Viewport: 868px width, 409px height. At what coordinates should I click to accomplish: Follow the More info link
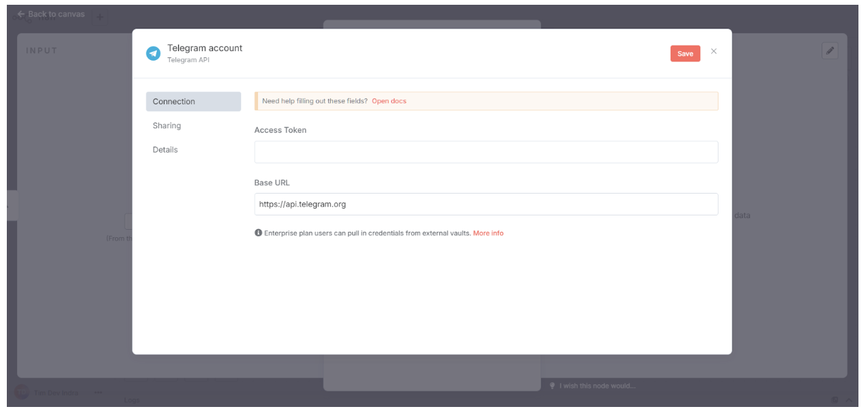(x=488, y=233)
